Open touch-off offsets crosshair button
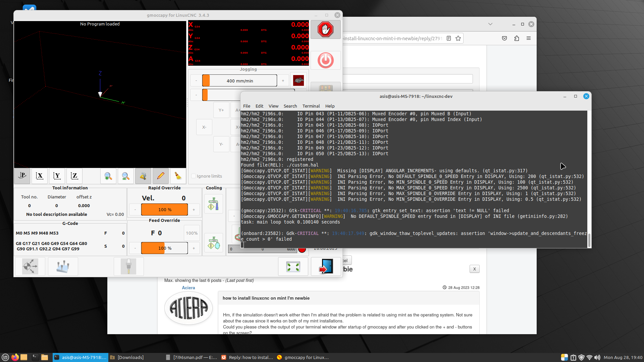Viewport: 644px width, 362px height. [30, 266]
